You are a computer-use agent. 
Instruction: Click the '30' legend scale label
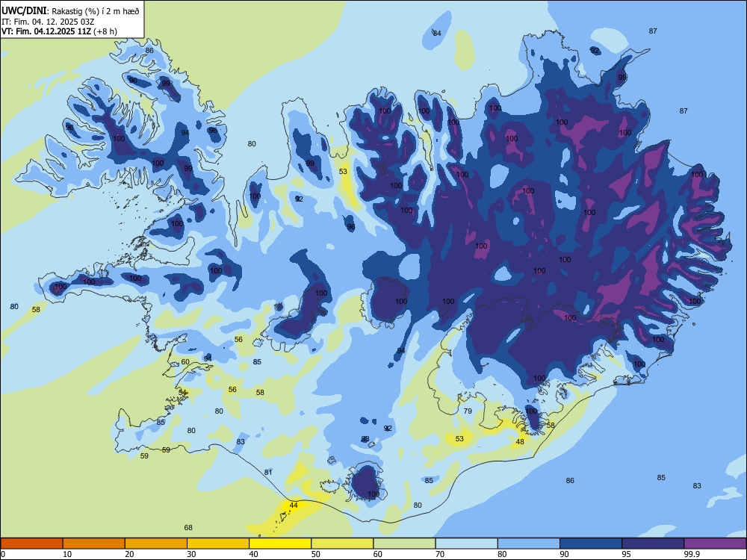click(191, 554)
